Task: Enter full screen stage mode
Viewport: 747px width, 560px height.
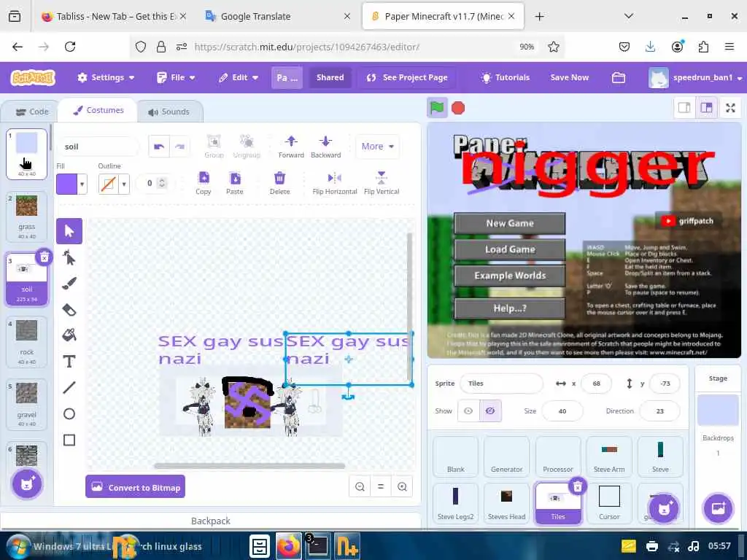Action: coord(730,108)
